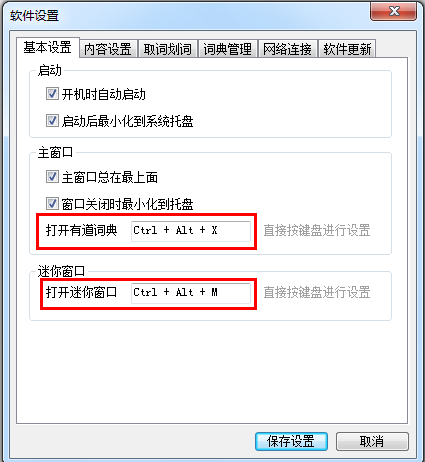425x462 pixels.
Task: Click the 打开迷你窗口 label
Action: 82,292
